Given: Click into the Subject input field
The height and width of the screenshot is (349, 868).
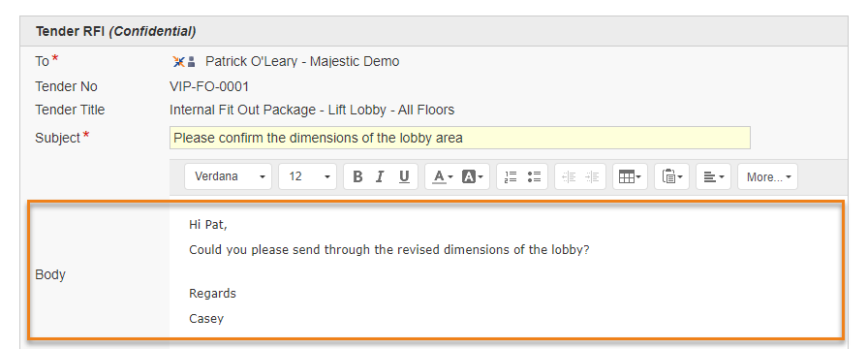Looking at the screenshot, I should (459, 138).
